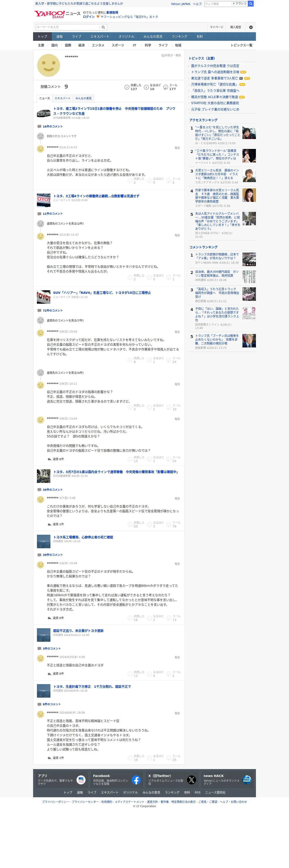Open thumbnail of access ranking item 2
This screenshot has width=289, height=868.
pos(249,156)
